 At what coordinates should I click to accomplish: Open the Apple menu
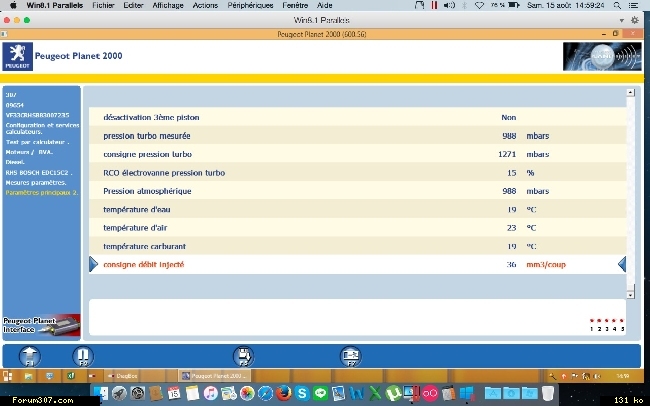point(13,5)
